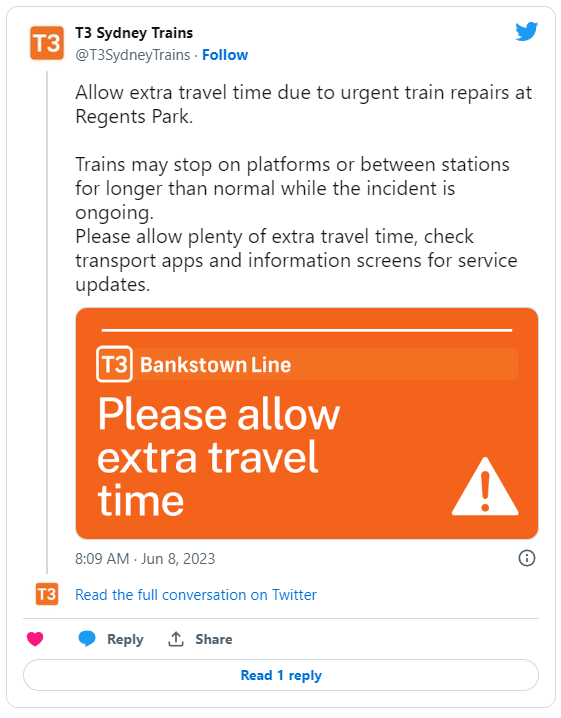The image size is (561, 718).
Task: Open Read the full conversation on Twitter
Action: [196, 595]
